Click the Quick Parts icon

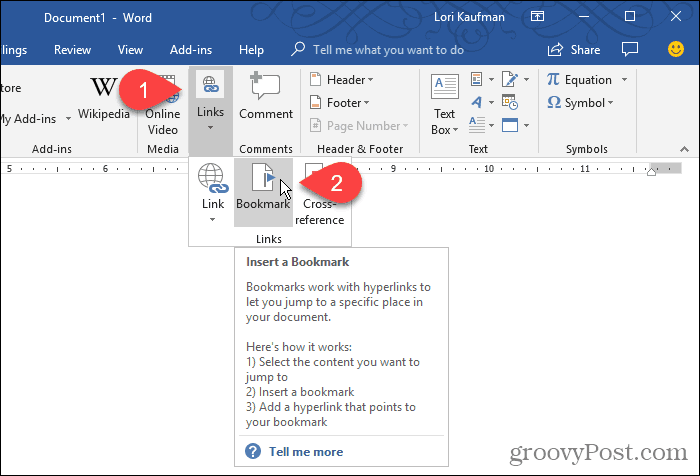(x=477, y=79)
